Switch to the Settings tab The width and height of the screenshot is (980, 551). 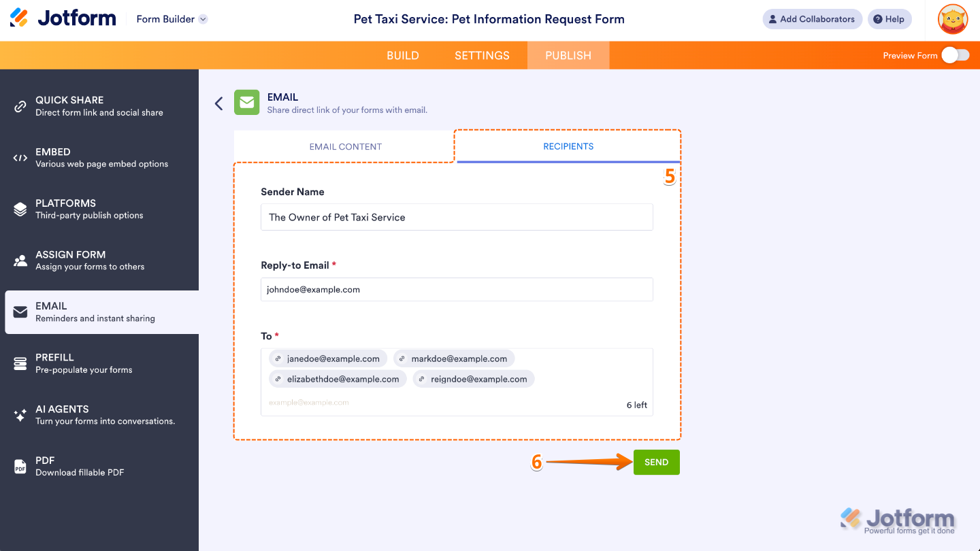[482, 55]
